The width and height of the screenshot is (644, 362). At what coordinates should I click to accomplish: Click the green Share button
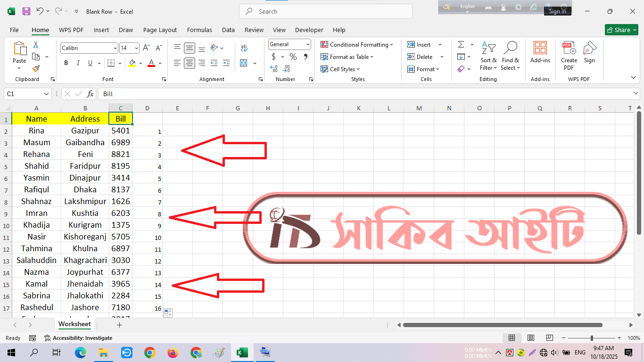pos(621,30)
